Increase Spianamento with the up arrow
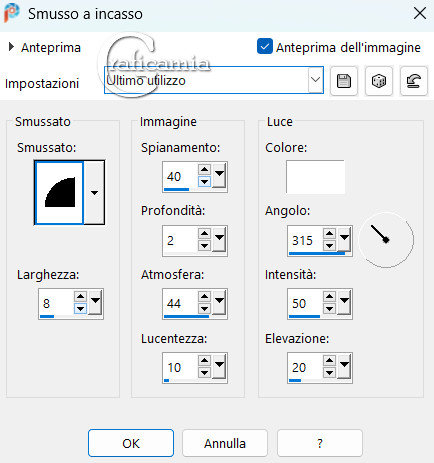Image resolution: width=434 pixels, height=463 pixels. pos(204,169)
